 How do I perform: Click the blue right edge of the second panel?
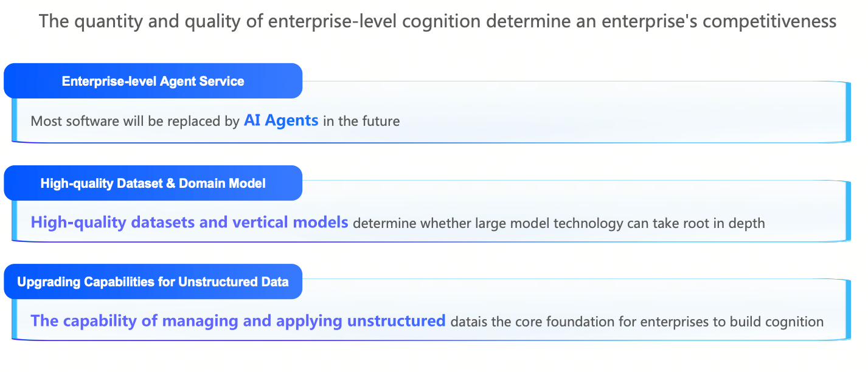(848, 212)
